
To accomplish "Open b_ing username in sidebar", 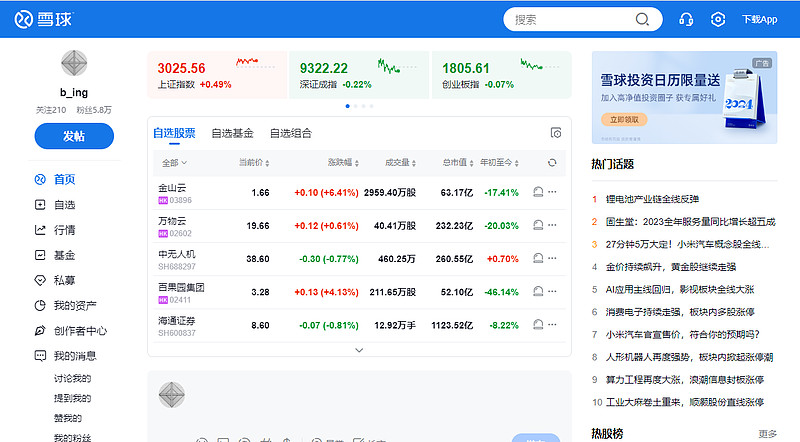I will [74, 92].
